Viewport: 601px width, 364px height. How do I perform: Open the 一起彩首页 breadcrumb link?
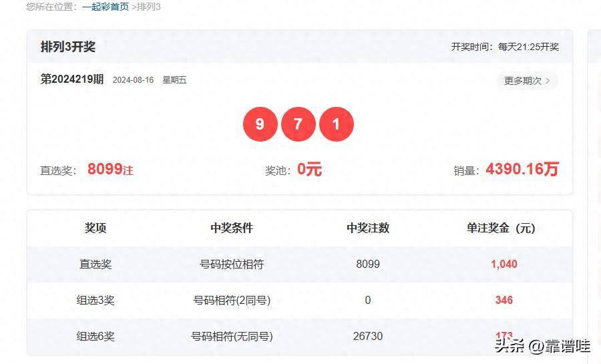106,7
